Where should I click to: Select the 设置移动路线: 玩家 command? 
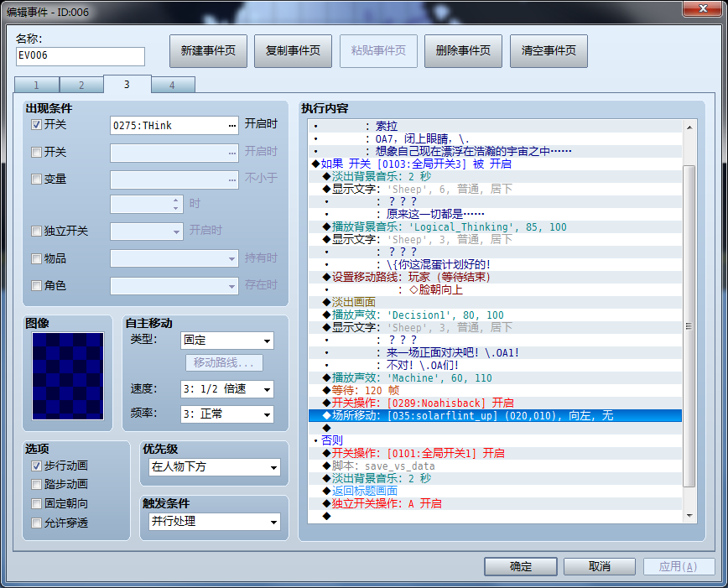click(x=495, y=277)
